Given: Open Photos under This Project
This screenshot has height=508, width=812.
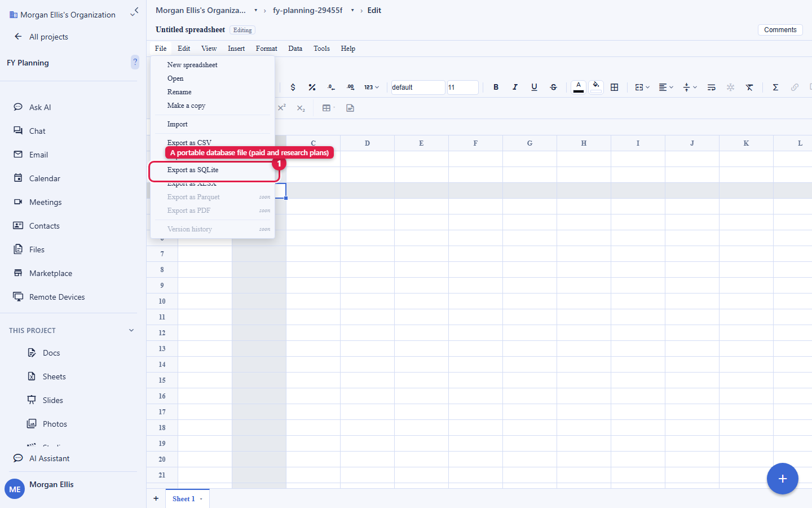Looking at the screenshot, I should [x=55, y=424].
